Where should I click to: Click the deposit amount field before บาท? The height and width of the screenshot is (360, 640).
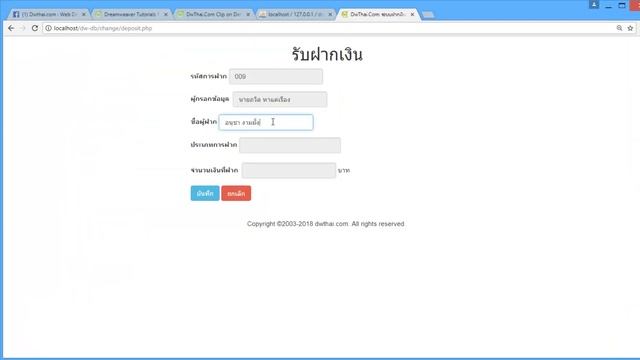[x=289, y=170]
